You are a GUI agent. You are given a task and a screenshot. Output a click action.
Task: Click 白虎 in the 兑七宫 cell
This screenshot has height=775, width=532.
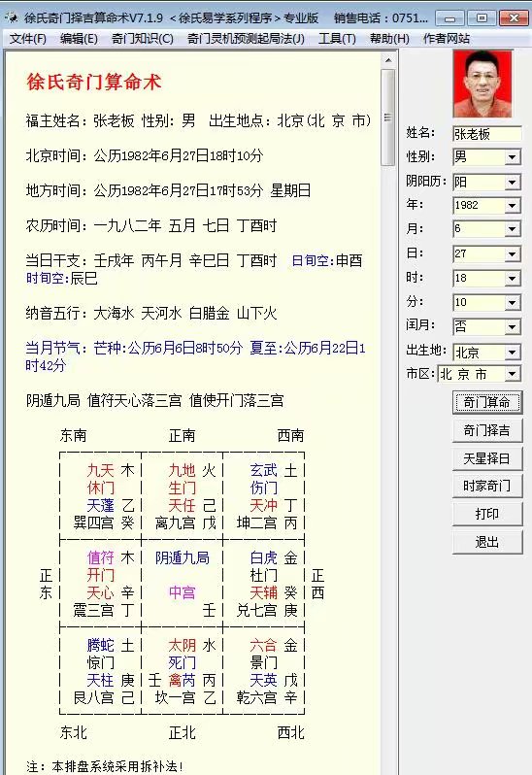pos(264,557)
